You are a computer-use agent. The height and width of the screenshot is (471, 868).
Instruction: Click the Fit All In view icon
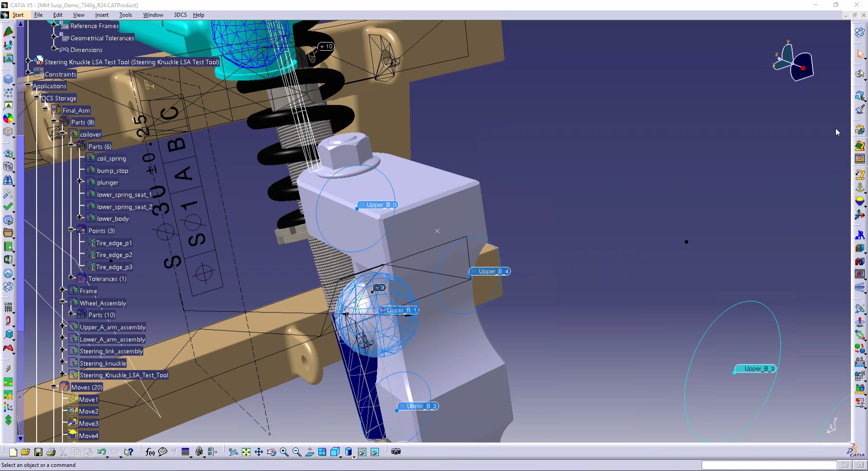tap(246, 452)
